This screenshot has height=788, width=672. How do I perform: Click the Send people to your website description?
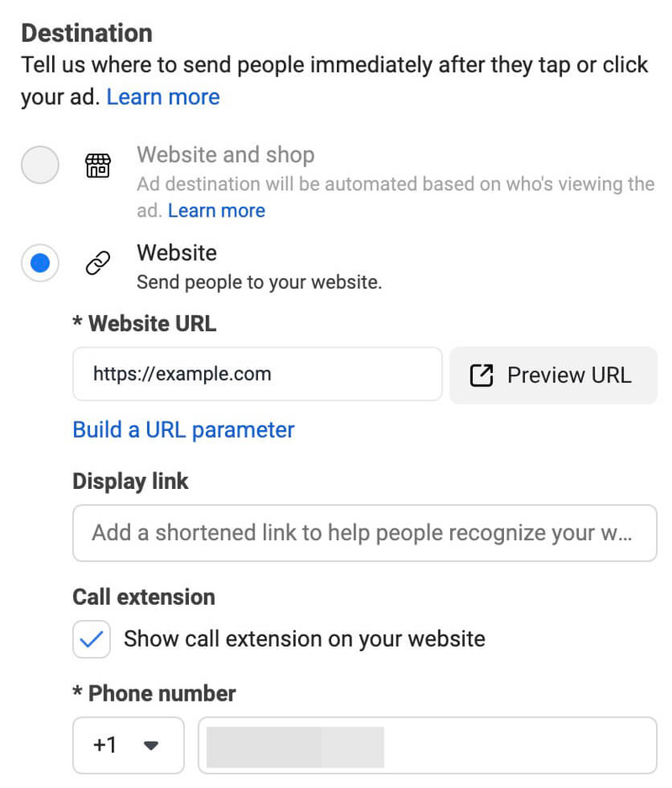pyautogui.click(x=260, y=282)
